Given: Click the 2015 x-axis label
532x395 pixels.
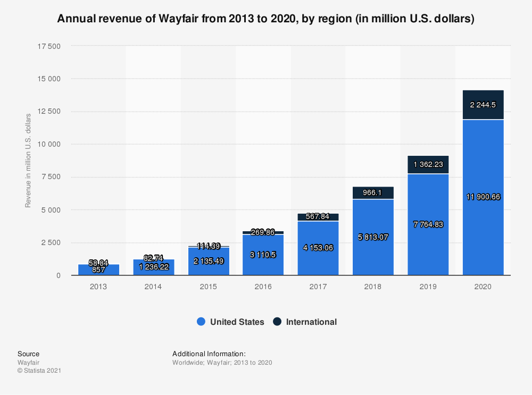Looking at the screenshot, I should [209, 287].
